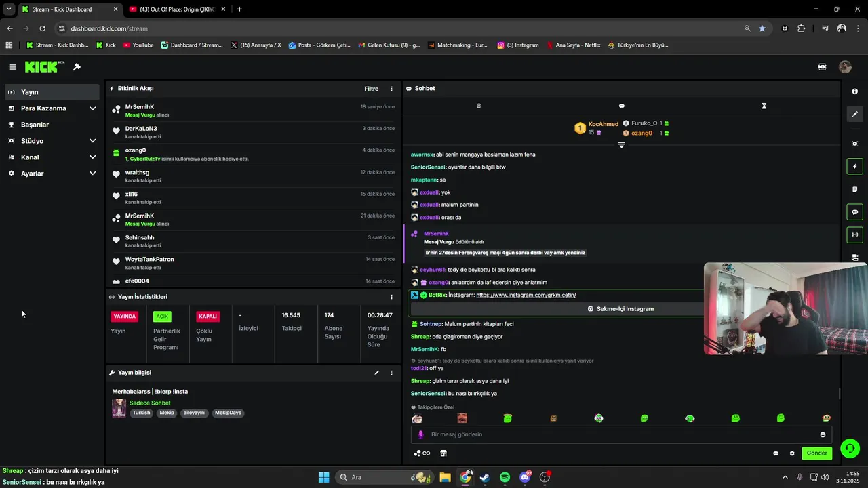Open a new browser tab with plus
Image resolution: width=868 pixels, height=488 pixels.
(x=239, y=9)
